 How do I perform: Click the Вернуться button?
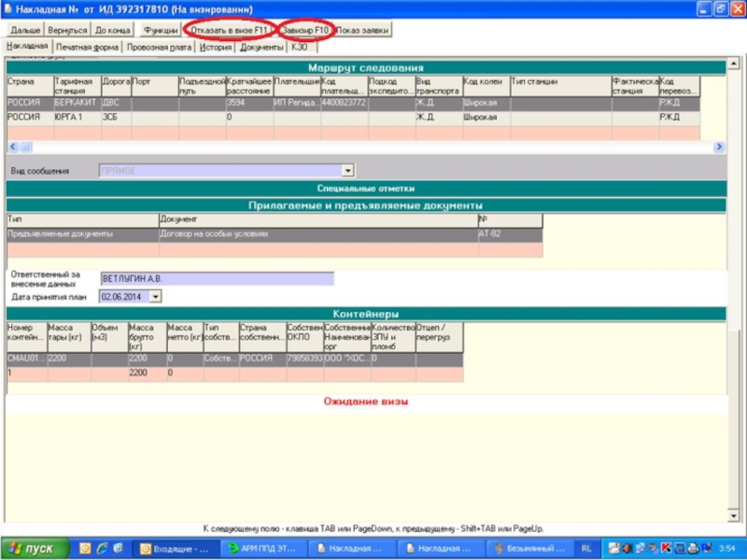67,30
